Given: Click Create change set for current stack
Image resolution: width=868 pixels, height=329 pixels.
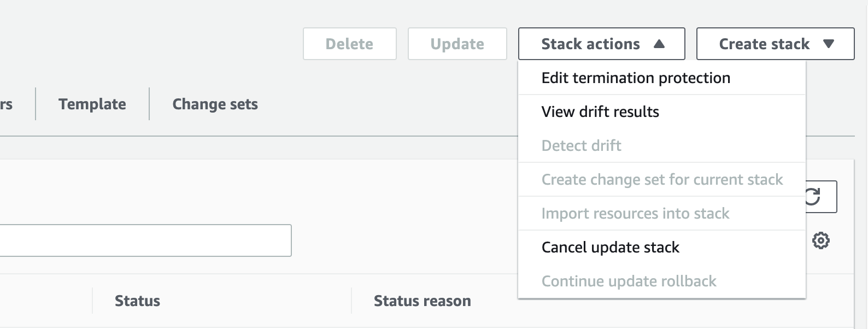Looking at the screenshot, I should (662, 179).
